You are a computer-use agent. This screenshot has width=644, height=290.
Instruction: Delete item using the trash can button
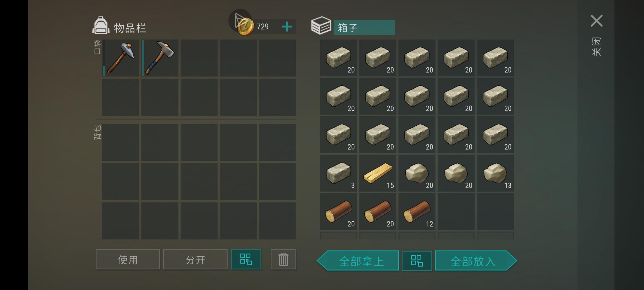click(283, 259)
